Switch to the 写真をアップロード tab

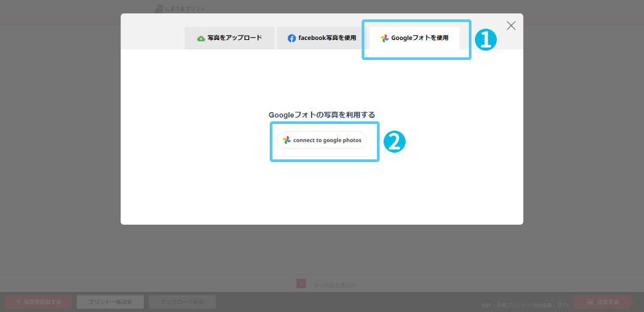[x=229, y=38]
